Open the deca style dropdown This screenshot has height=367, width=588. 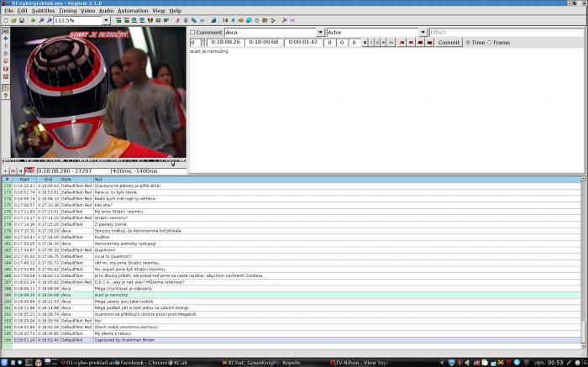320,33
